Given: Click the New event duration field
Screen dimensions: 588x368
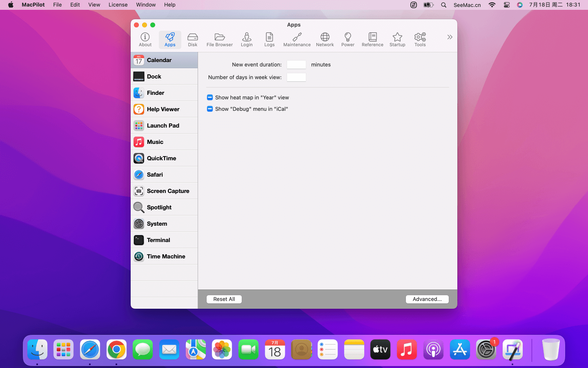Looking at the screenshot, I should tap(296, 65).
